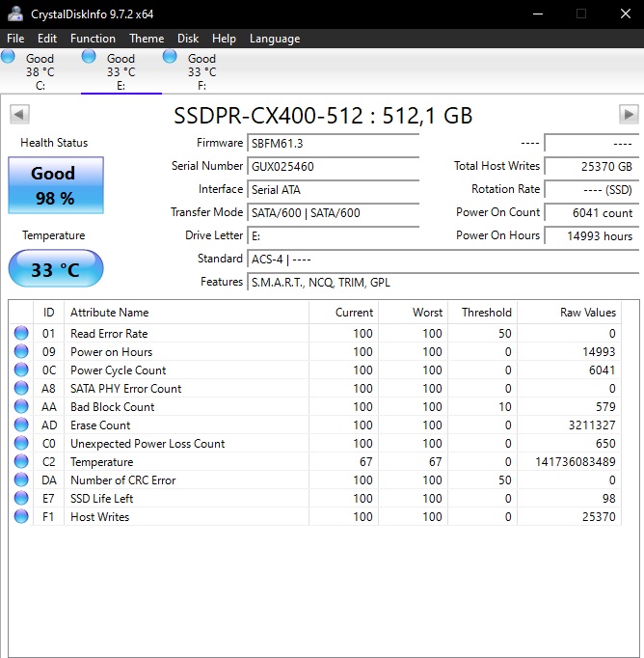The width and height of the screenshot is (644, 658).
Task: Click the Transfer Mode field SATA/600
Action: (334, 213)
